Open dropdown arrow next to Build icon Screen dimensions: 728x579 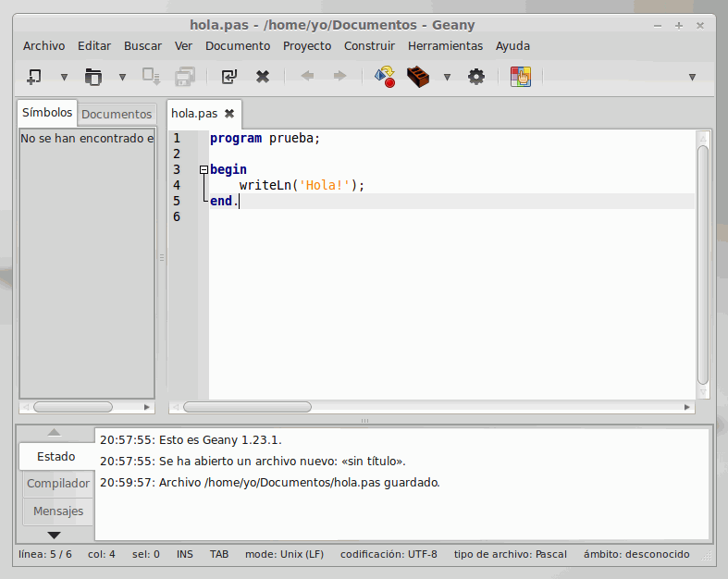pos(447,77)
